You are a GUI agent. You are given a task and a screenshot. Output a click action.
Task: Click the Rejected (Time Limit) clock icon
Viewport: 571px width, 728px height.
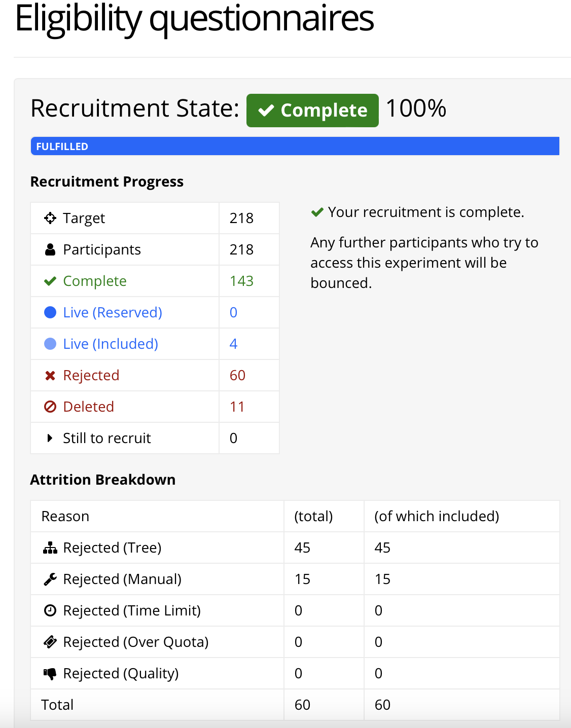tap(50, 610)
